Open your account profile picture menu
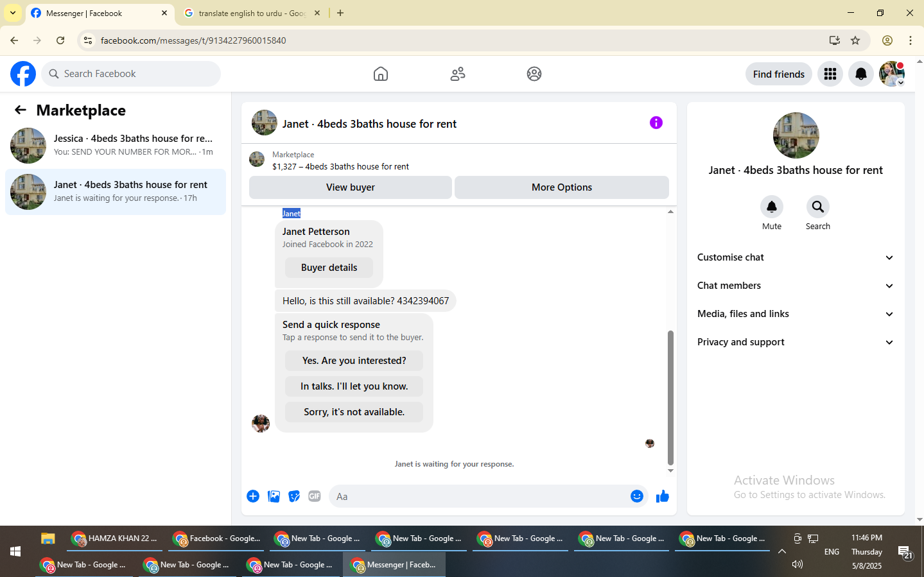Image resolution: width=924 pixels, height=577 pixels. 892,74
